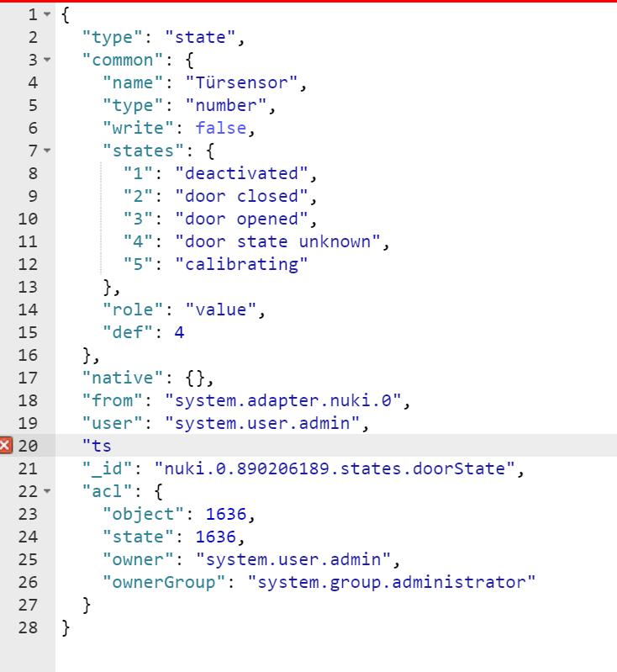Click line number 28 in the gutter

pos(28,628)
